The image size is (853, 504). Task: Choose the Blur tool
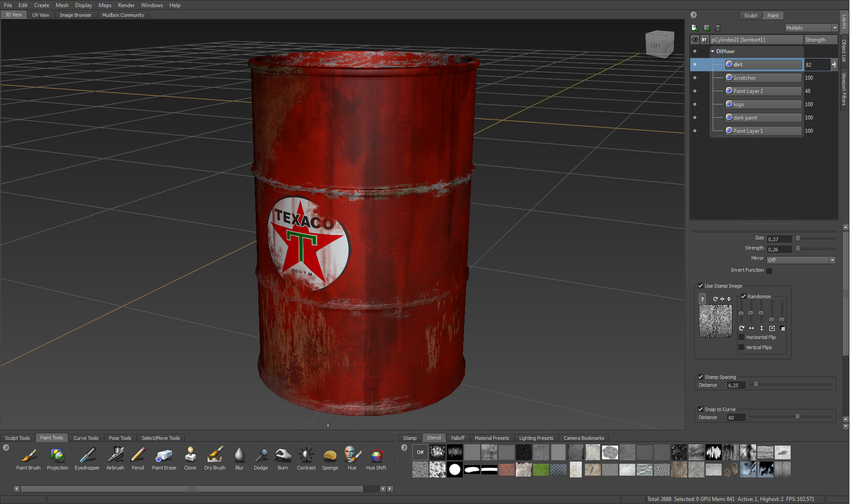(239, 458)
